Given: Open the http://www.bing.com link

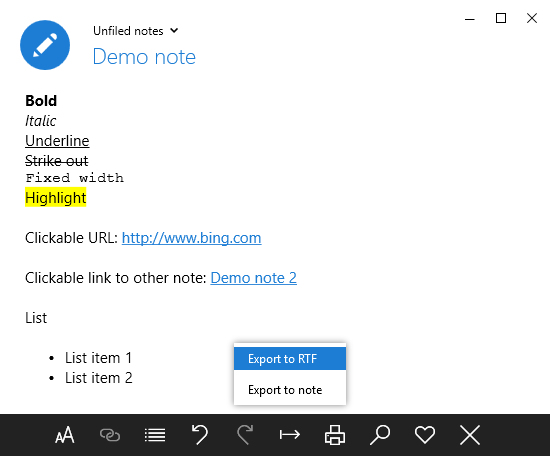Looking at the screenshot, I should pos(192,238).
